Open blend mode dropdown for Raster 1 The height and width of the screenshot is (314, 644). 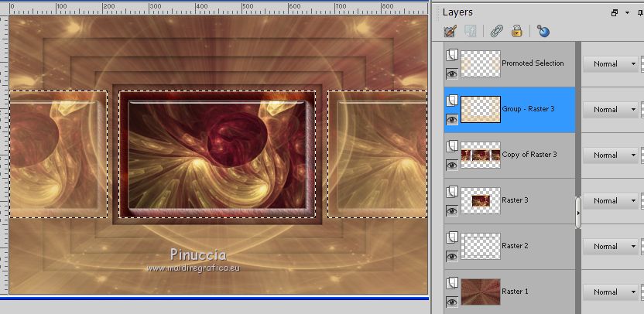611,292
